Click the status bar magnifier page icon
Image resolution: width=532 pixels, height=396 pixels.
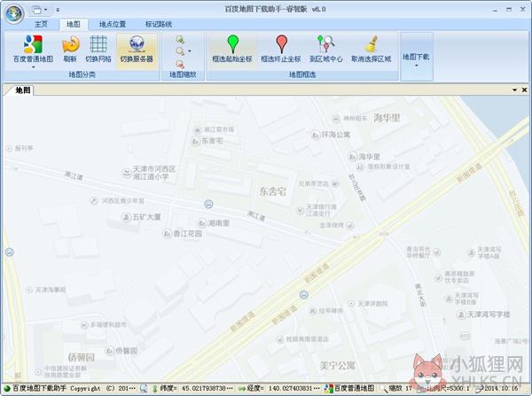coord(144,389)
